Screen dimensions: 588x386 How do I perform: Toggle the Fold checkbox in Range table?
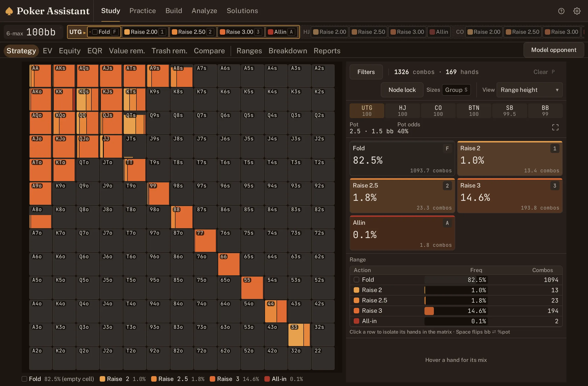pyautogui.click(x=356, y=279)
